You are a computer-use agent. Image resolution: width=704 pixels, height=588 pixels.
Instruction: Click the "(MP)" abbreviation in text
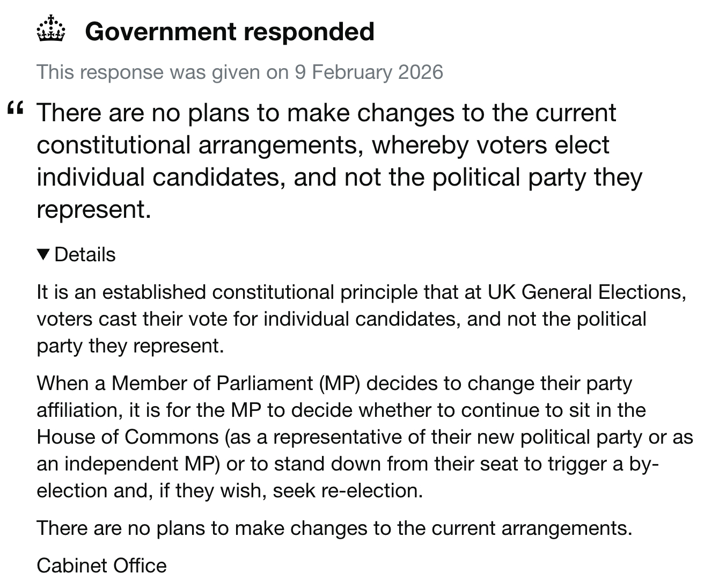click(x=338, y=383)
